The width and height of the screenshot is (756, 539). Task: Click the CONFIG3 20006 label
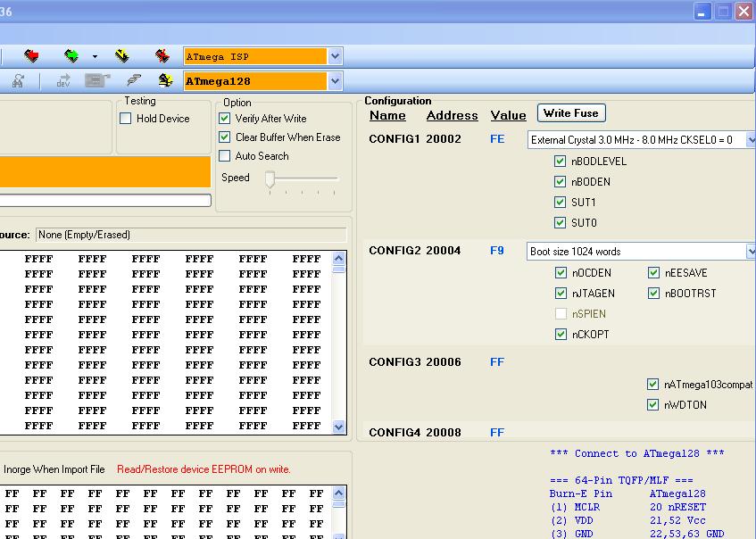coord(415,362)
